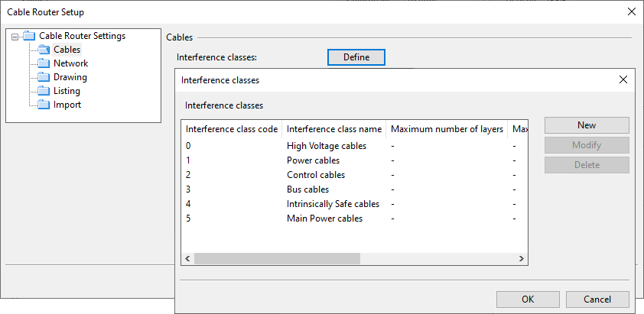
Task: Select the Power cables row
Action: [x=313, y=160]
